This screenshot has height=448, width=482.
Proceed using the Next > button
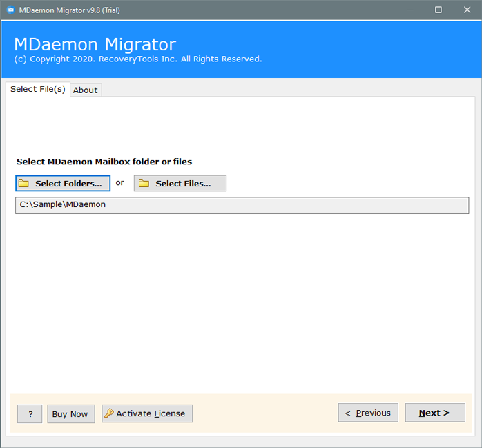coord(434,413)
